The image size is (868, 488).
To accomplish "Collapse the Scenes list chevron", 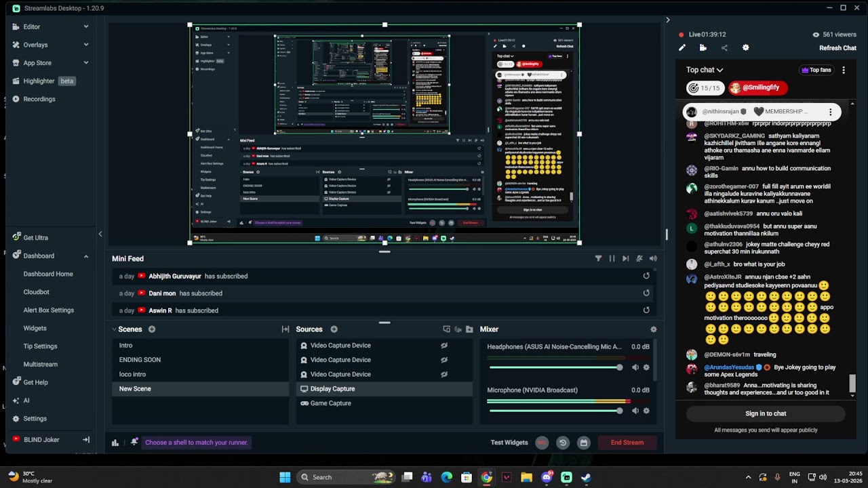I will pos(114,329).
